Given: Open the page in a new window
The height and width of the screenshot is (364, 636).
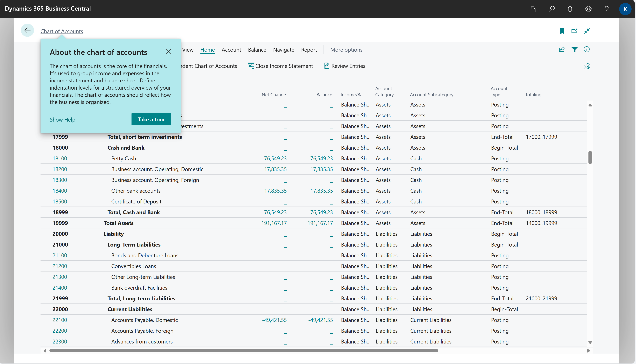Looking at the screenshot, I should (x=574, y=31).
